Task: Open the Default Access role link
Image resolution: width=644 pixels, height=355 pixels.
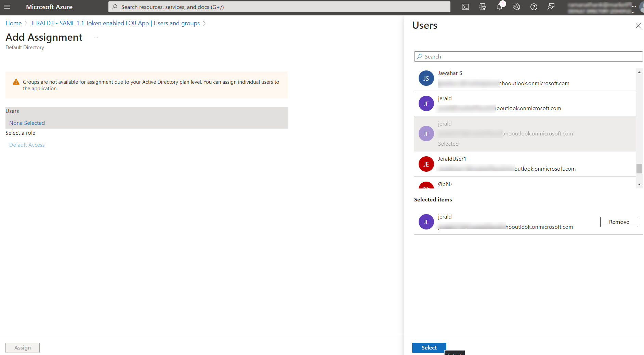Action: pyautogui.click(x=27, y=145)
